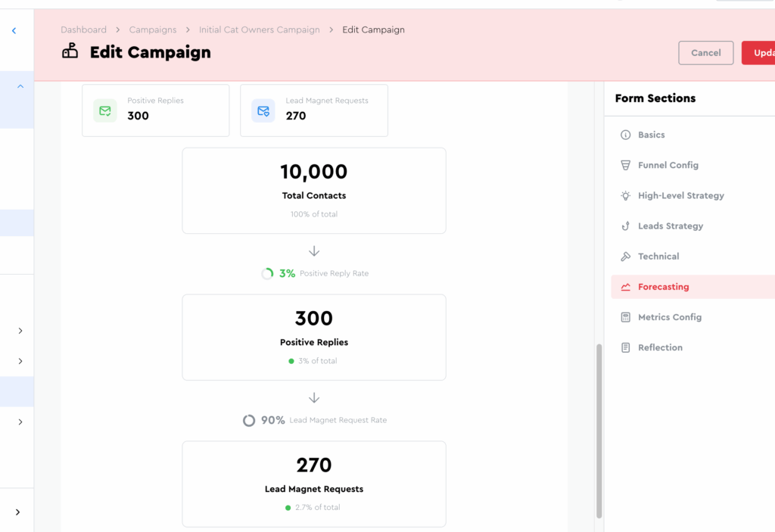Click the red Update button

[759, 53]
